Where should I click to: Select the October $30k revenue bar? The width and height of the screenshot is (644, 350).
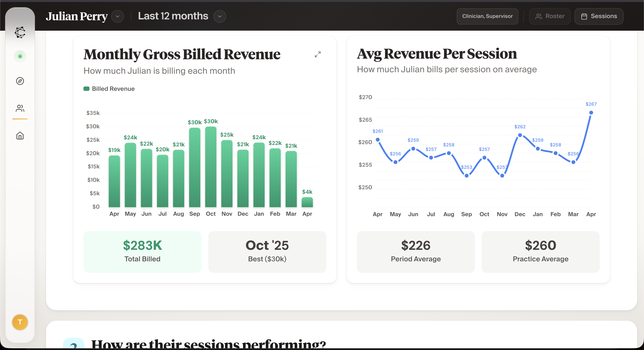click(x=211, y=166)
